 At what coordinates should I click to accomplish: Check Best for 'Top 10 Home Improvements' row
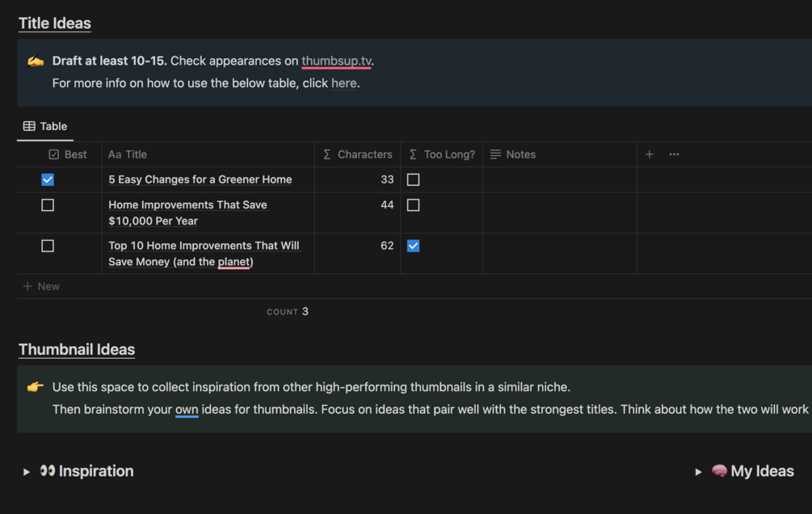48,246
